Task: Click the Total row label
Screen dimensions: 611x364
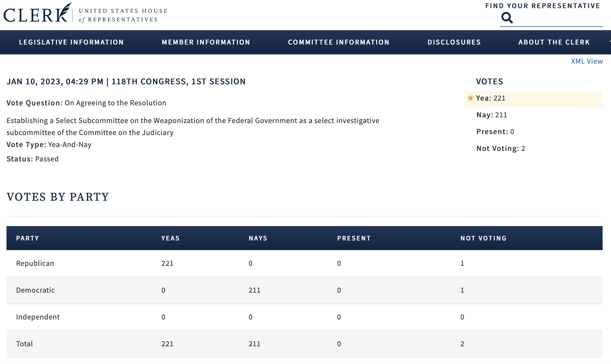Action: 24,344
